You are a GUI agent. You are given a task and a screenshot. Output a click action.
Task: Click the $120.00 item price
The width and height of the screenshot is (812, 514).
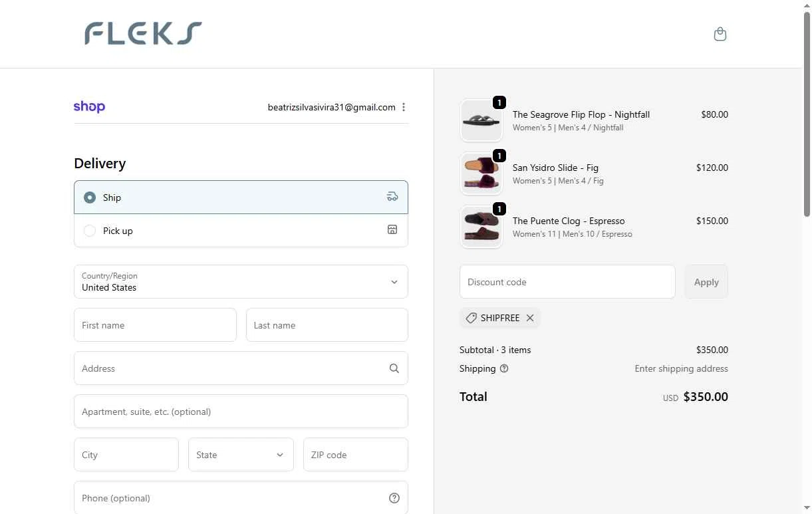712,168
